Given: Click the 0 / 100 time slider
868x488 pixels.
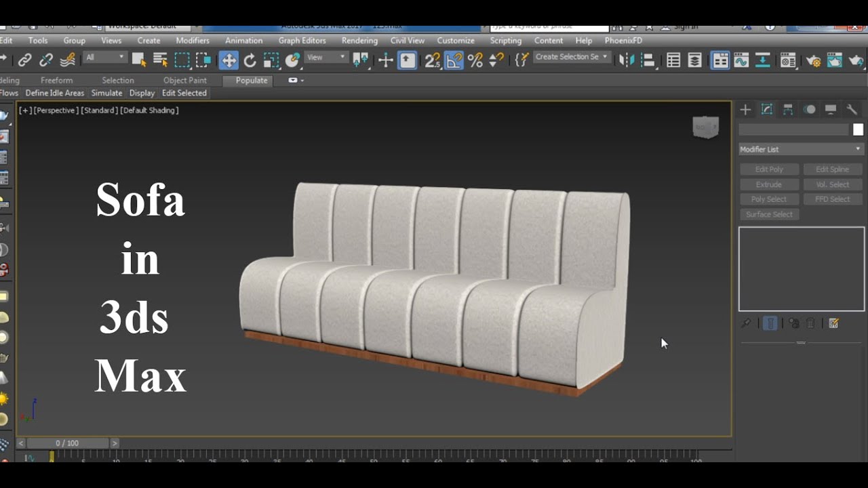Looking at the screenshot, I should point(67,443).
